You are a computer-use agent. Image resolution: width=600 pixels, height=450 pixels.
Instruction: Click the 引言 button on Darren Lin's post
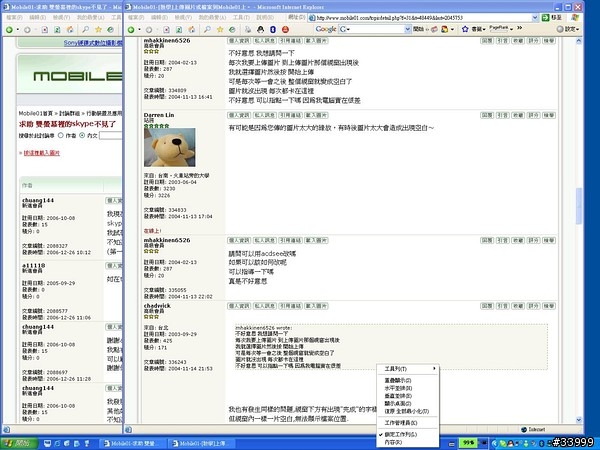pos(502,115)
